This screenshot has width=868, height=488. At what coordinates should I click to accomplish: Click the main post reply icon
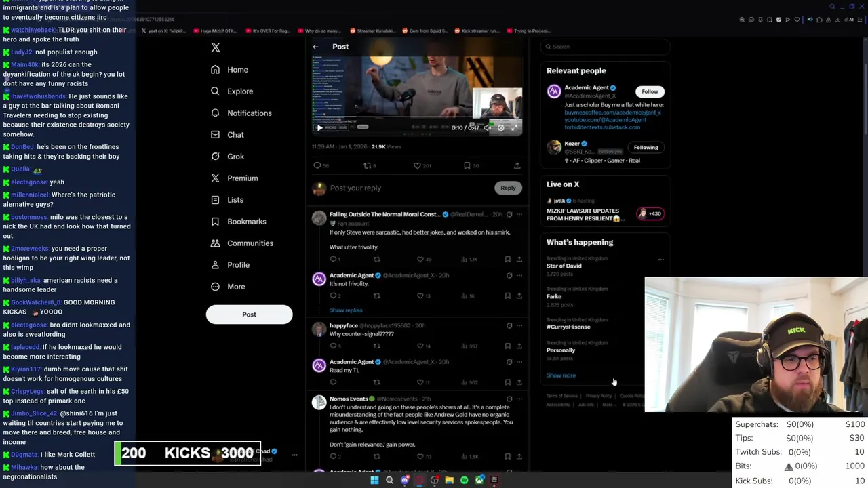tap(317, 165)
